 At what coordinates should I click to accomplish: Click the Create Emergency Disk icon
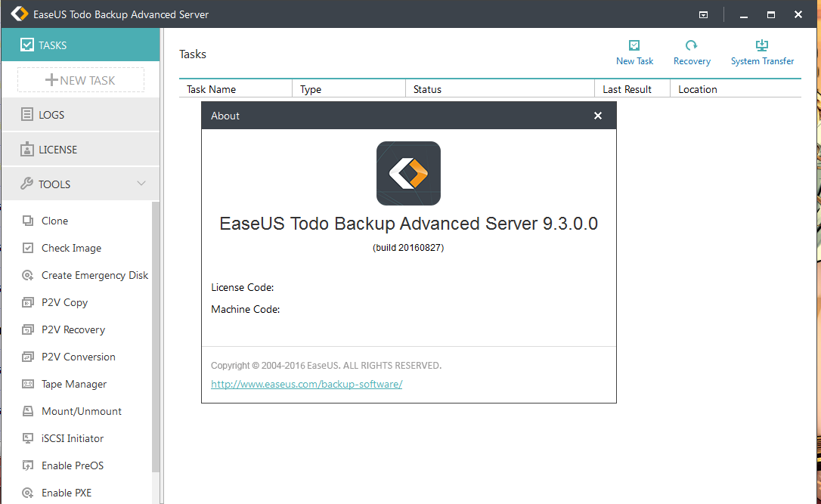pyautogui.click(x=28, y=275)
